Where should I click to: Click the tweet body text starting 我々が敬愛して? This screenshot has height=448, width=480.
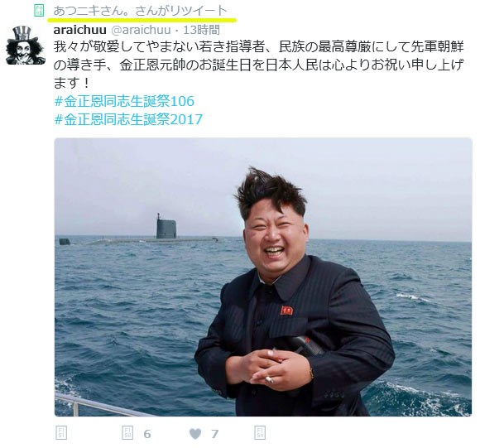259,65
